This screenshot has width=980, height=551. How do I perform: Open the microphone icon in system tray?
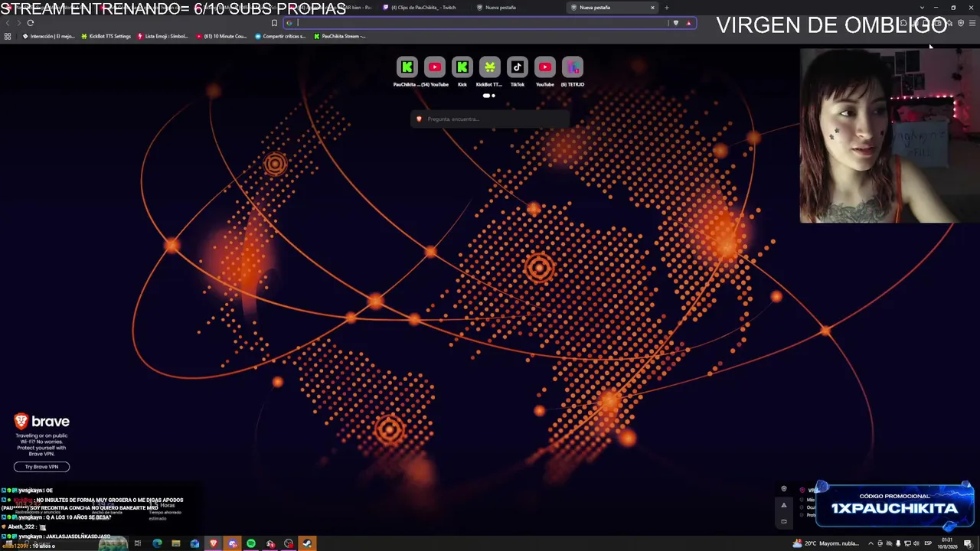point(898,543)
